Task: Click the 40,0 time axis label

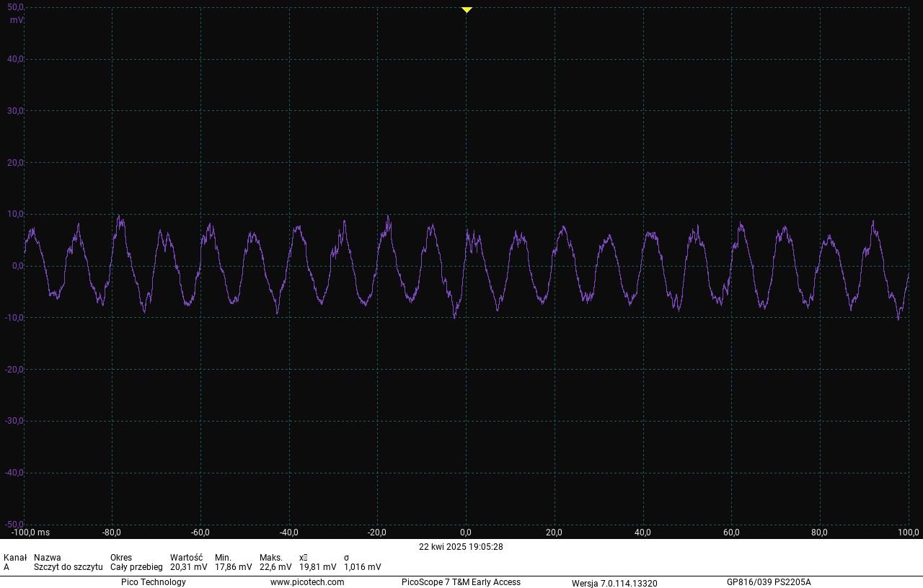Action: 643,533
